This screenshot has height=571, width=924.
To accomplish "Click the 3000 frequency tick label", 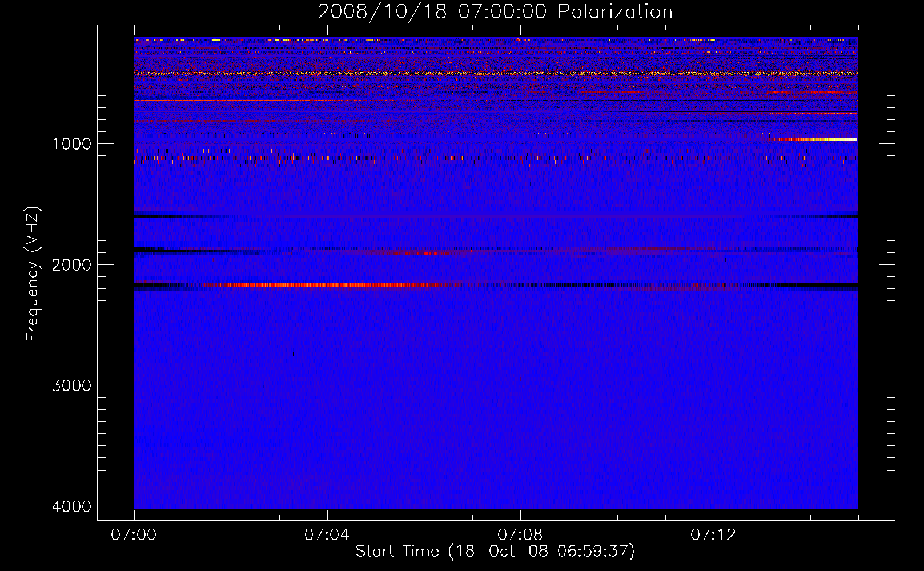I will pos(71,385).
